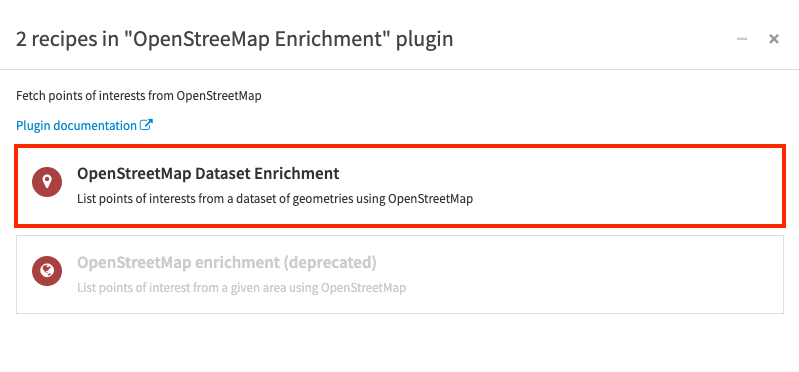
Task: Click the map pin icon for Dataset Enrichment
Action: point(47,181)
